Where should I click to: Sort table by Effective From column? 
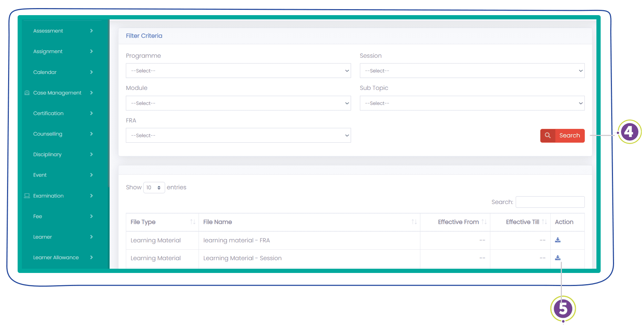pyautogui.click(x=484, y=222)
